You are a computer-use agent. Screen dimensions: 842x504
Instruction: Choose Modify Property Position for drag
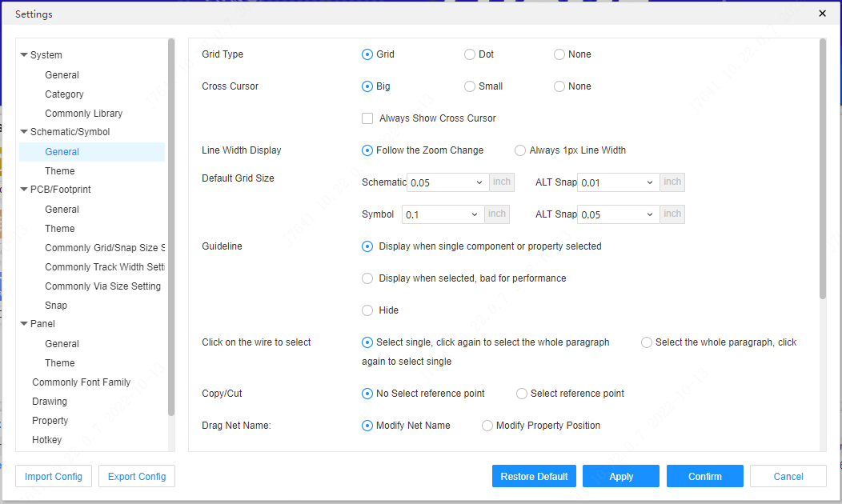(x=487, y=426)
